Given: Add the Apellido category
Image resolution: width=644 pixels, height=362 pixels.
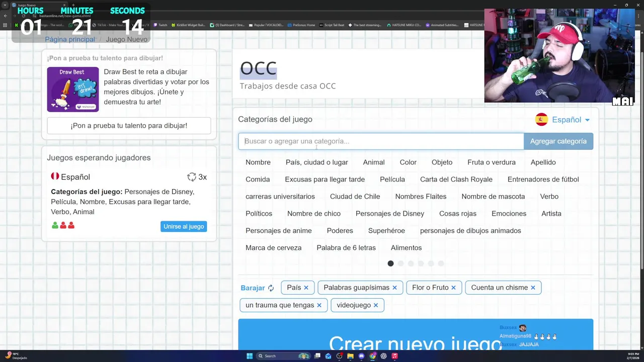Looking at the screenshot, I should tap(543, 162).
